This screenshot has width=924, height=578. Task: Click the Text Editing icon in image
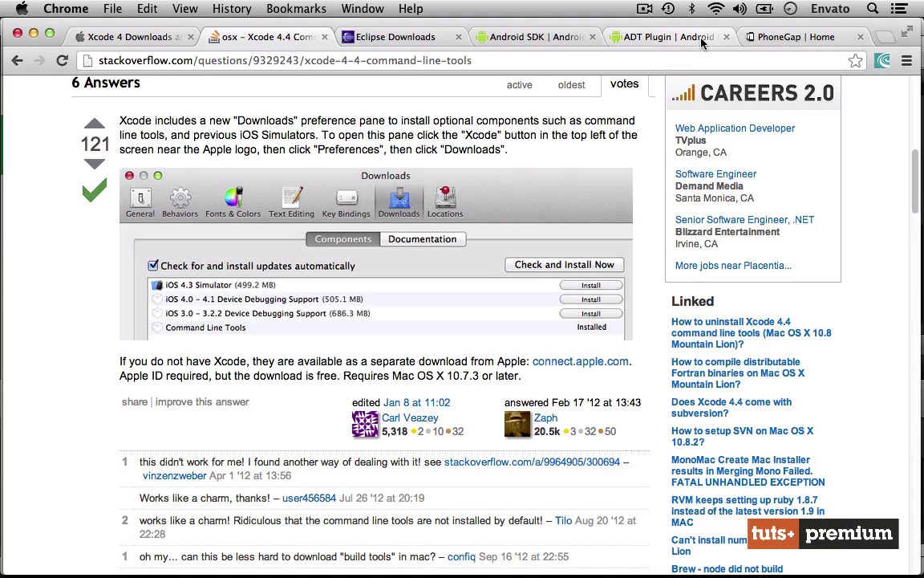(x=291, y=202)
